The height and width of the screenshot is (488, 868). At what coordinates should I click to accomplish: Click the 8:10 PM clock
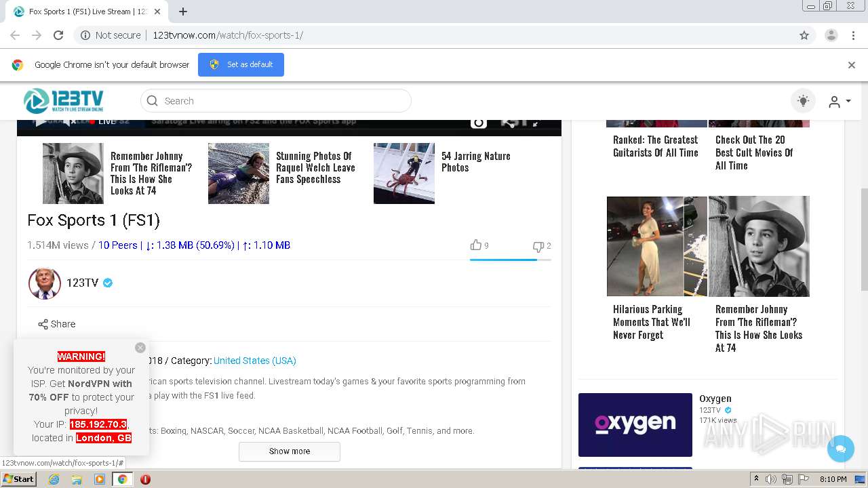click(x=833, y=479)
